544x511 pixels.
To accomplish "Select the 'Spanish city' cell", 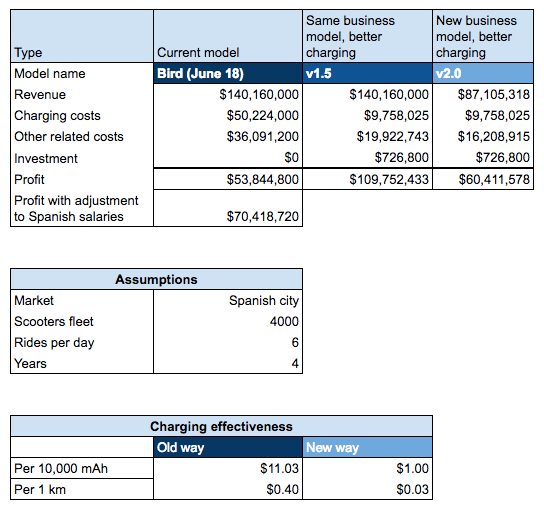I will 228,300.
